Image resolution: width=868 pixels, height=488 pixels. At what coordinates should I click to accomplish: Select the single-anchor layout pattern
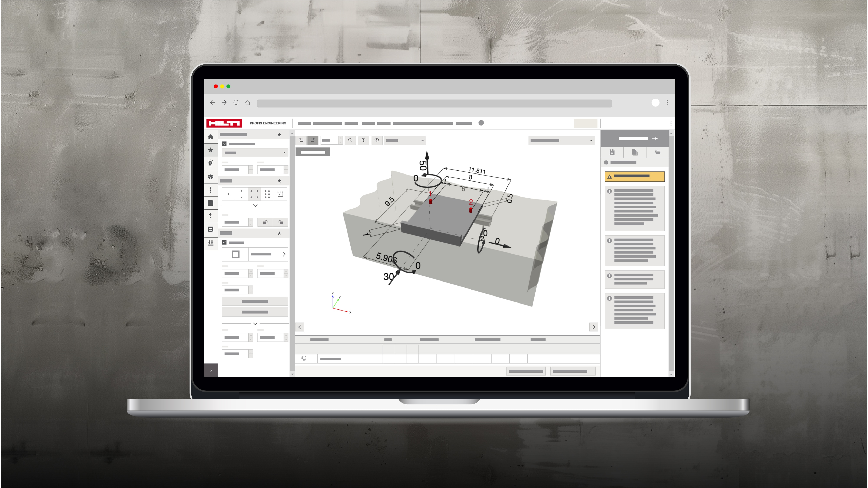tap(228, 194)
